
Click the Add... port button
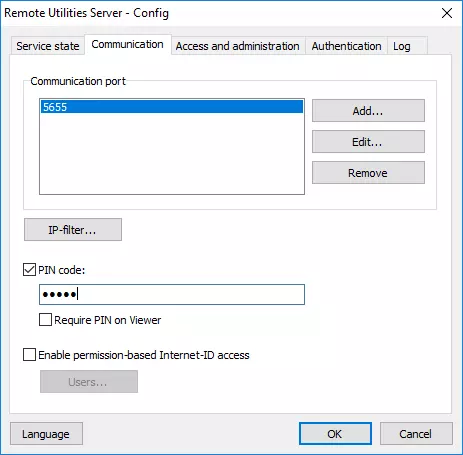coord(368,111)
